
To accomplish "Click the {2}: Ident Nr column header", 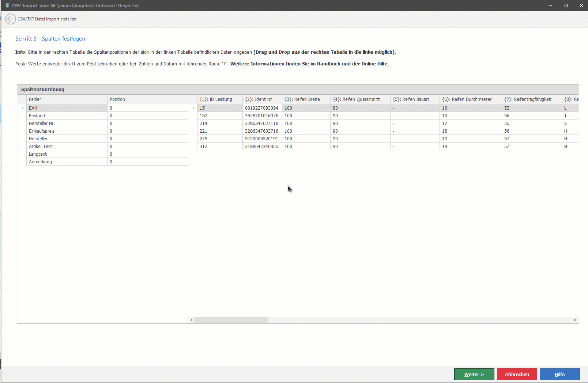I will (x=262, y=99).
